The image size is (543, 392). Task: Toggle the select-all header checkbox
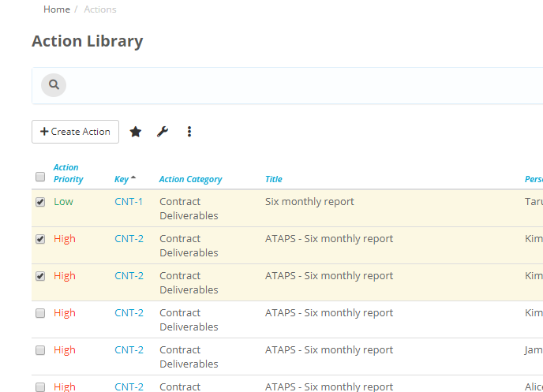40,177
